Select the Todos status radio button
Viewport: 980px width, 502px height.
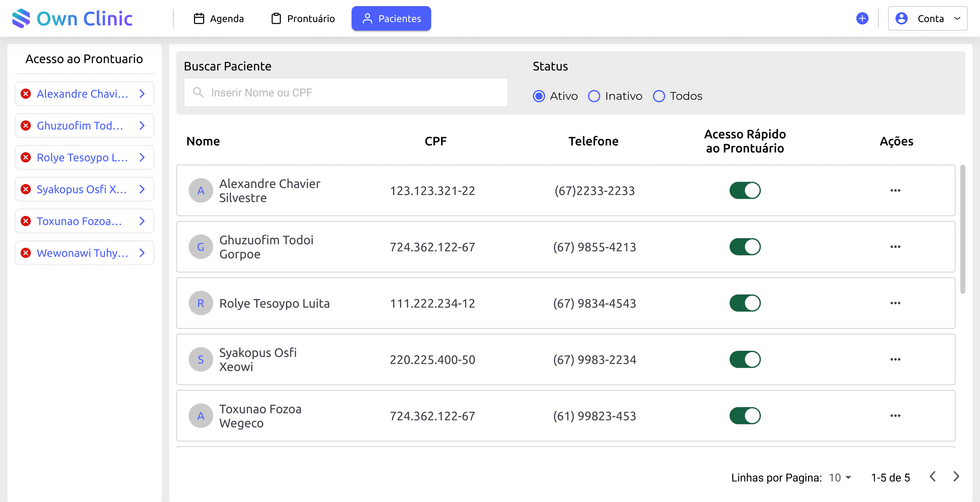pyautogui.click(x=659, y=96)
